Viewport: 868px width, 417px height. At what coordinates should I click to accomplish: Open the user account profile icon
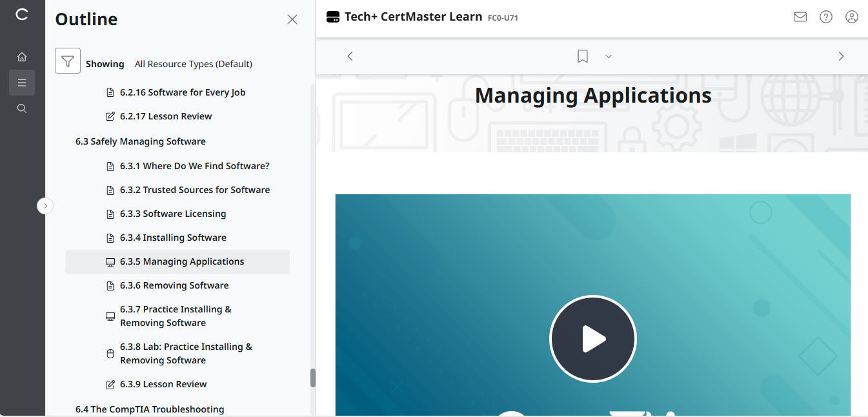(852, 17)
